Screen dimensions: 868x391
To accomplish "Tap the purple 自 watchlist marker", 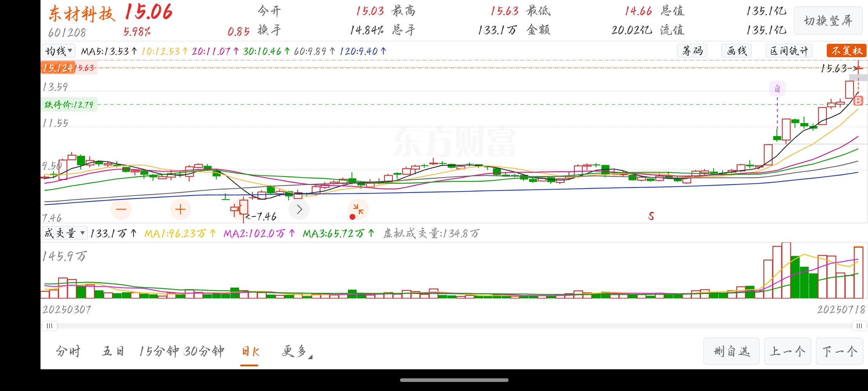I will pos(777,89).
